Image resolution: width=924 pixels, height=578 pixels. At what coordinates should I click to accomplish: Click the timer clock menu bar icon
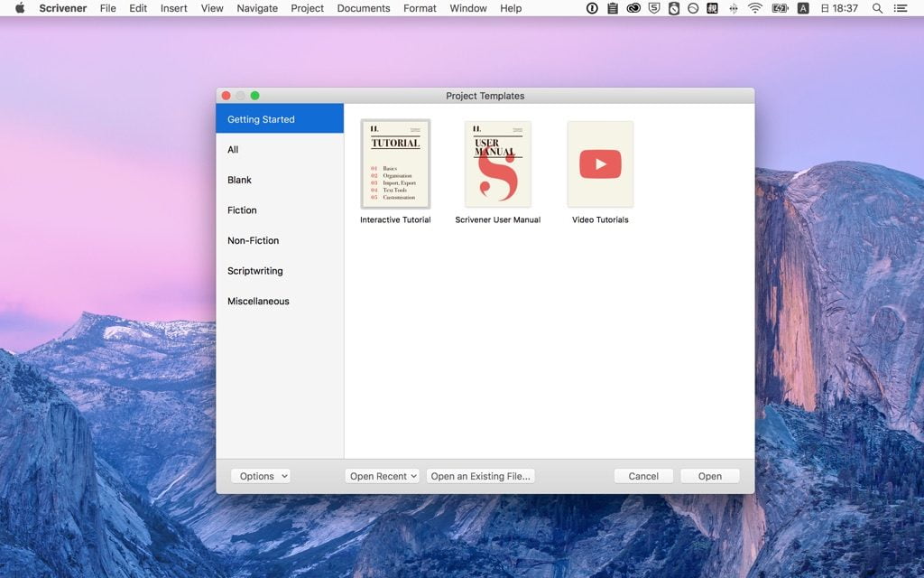tap(674, 8)
